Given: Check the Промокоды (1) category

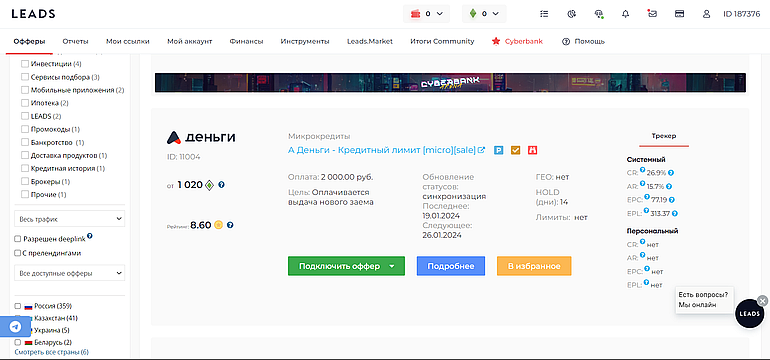Looking at the screenshot, I should pos(25,129).
